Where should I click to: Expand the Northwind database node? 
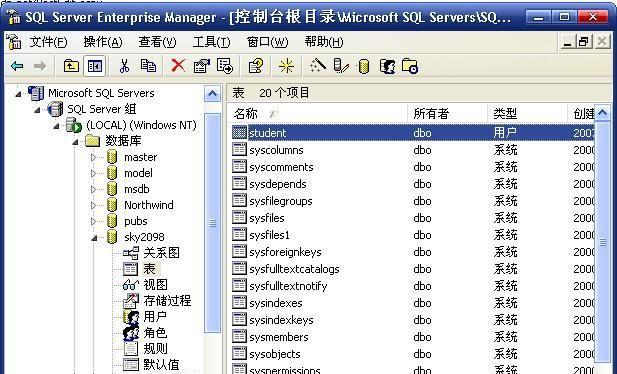point(93,205)
